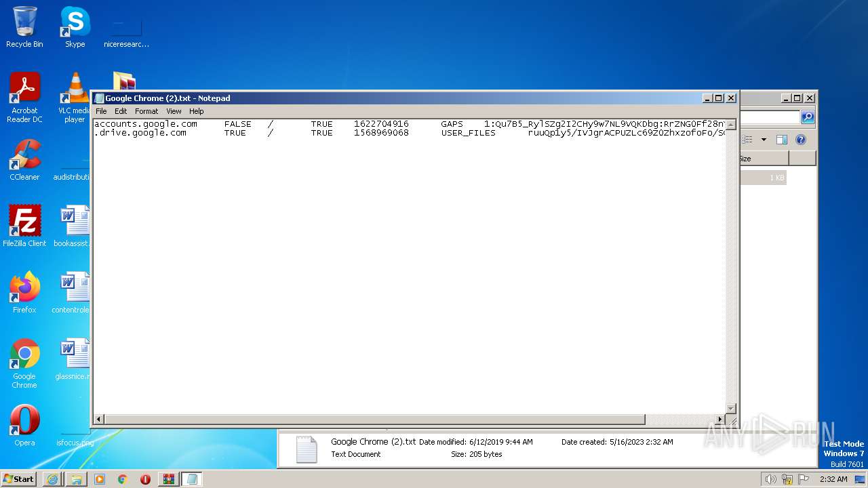Image resolution: width=868 pixels, height=488 pixels.
Task: Launch Opera from the desktop
Action: (x=24, y=426)
